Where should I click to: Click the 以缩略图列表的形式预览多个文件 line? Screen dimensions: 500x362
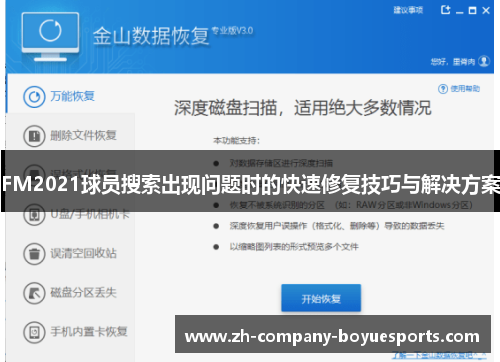click(294, 247)
